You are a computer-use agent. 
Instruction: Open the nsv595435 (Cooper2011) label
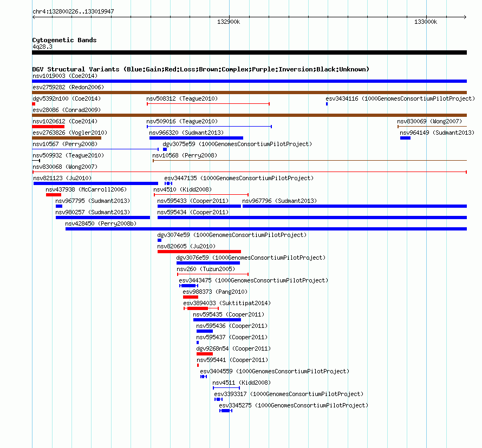coord(229,314)
